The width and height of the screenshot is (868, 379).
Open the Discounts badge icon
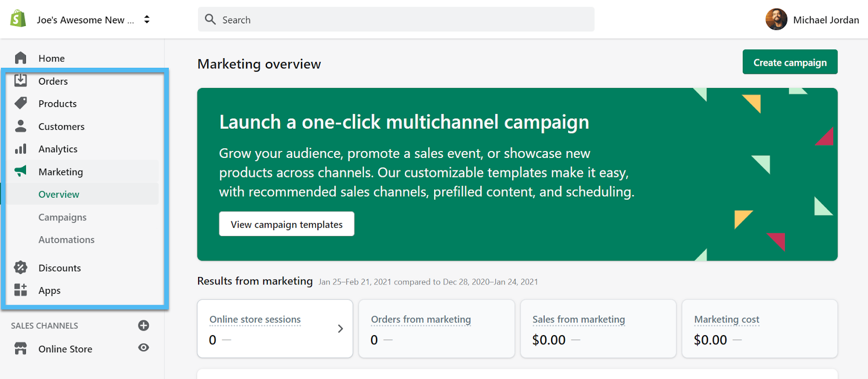pyautogui.click(x=21, y=267)
